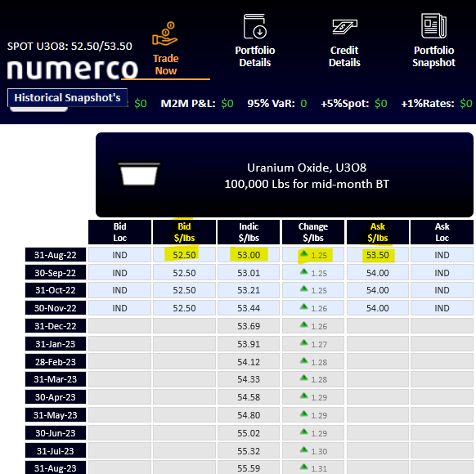Click the 54.33 indicative price for 31-Mar-23

[249, 379]
